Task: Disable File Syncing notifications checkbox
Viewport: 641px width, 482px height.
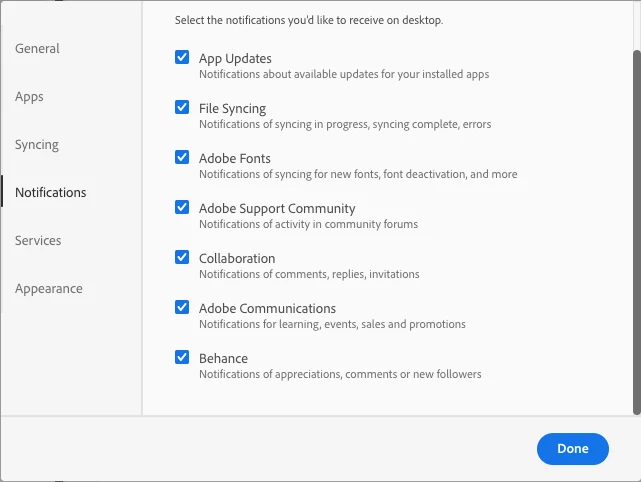Action: pyautogui.click(x=182, y=107)
